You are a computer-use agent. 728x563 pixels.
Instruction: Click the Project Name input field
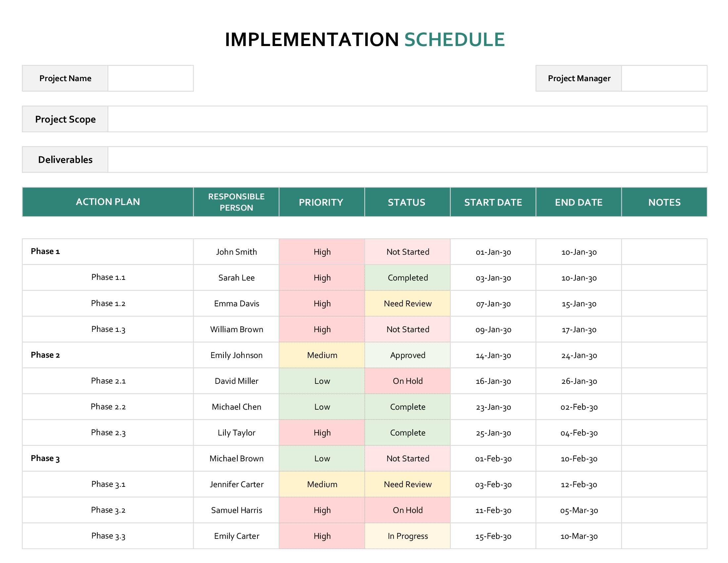coord(151,78)
